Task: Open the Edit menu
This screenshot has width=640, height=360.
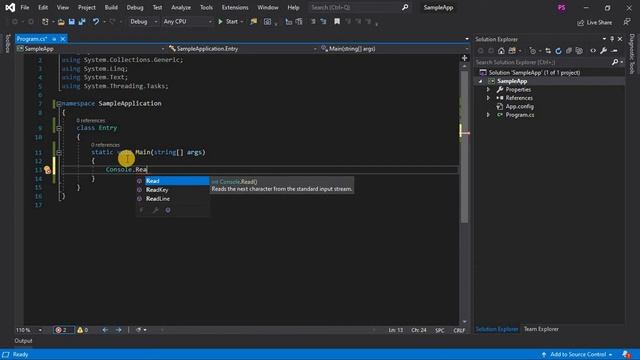Action: pos(43,7)
